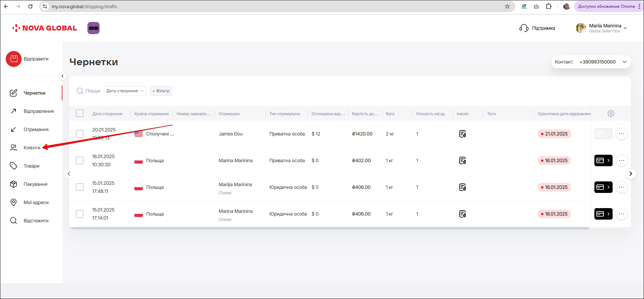Open three-dots menu for James Dou draft
Image resolution: width=644 pixels, height=299 pixels.
[x=621, y=134]
